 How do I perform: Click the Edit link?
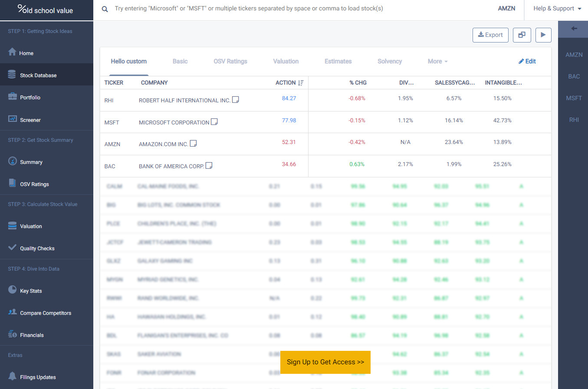coord(527,62)
